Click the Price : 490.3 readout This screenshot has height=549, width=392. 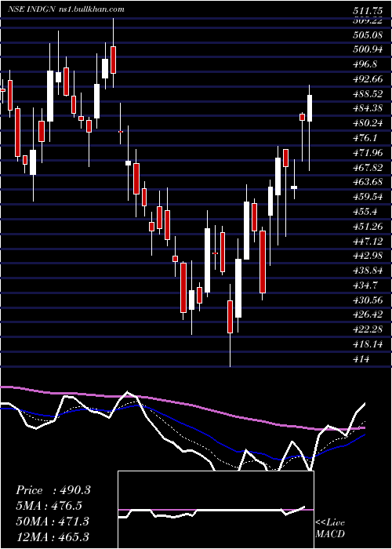click(x=53, y=490)
